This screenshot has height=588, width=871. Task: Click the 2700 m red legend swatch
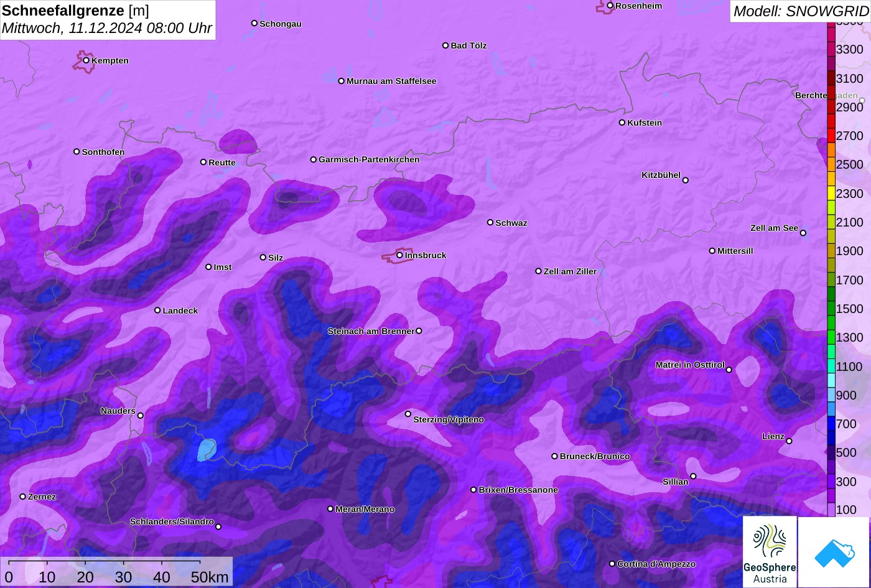(x=831, y=135)
